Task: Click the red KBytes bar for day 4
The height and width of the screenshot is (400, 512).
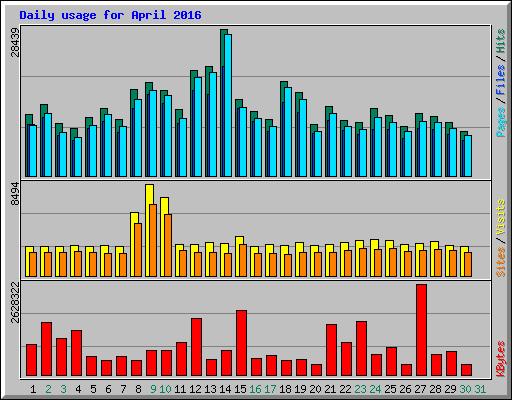Action: click(x=76, y=353)
